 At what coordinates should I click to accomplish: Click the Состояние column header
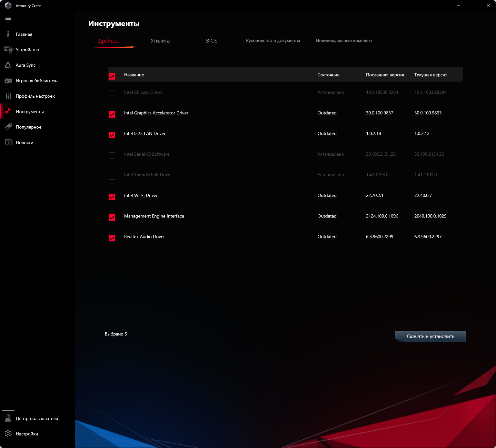pyautogui.click(x=328, y=75)
